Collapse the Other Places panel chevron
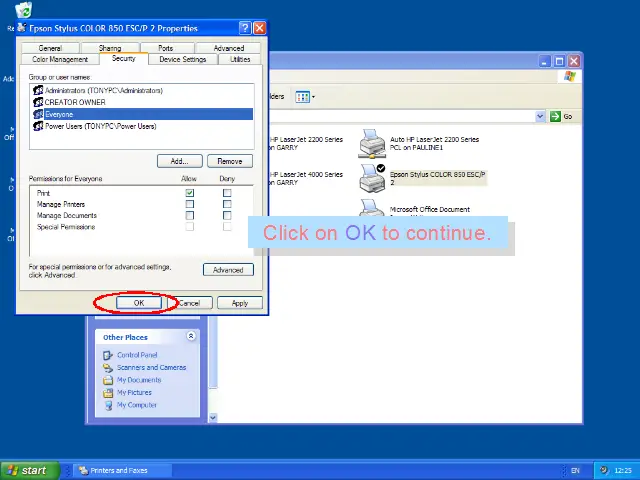This screenshot has height=480, width=640. [x=191, y=336]
